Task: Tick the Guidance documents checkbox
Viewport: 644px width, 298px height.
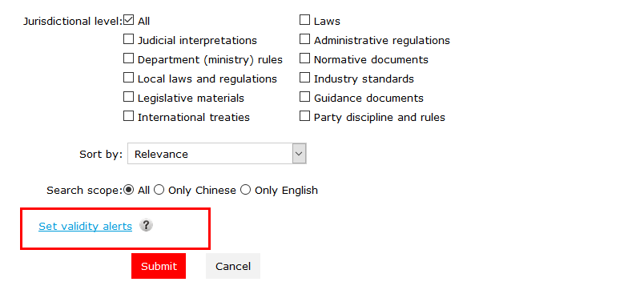Action: pyautogui.click(x=304, y=97)
